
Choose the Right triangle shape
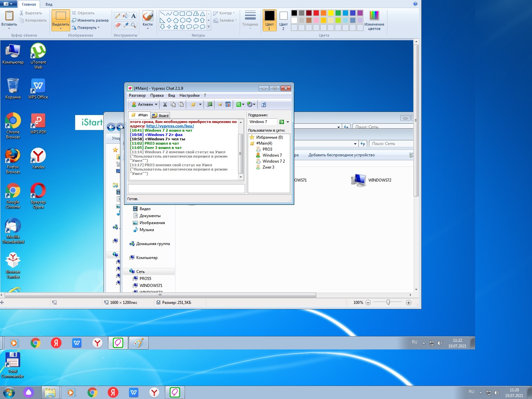163,20
